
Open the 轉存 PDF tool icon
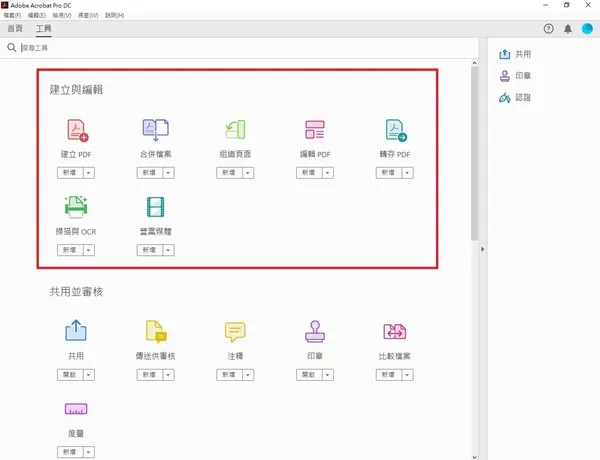[x=396, y=130]
